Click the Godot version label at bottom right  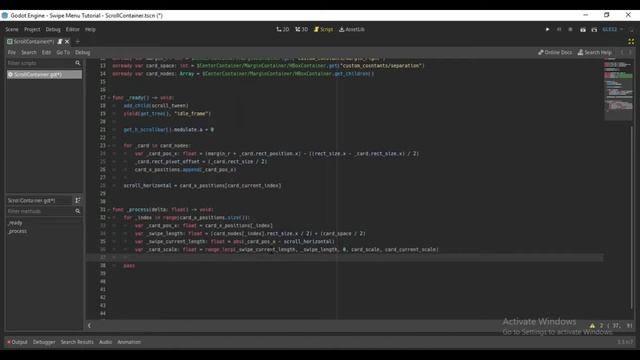click(625, 342)
